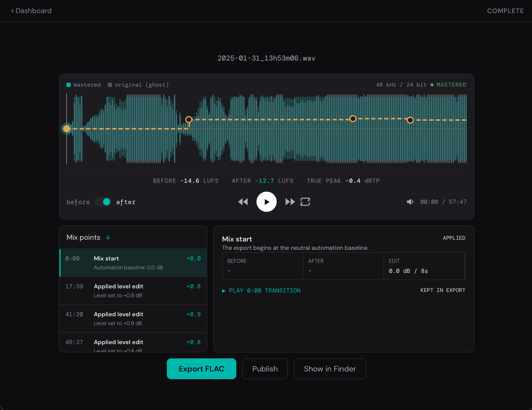Click the TRUE PEAK -0.4 dBTP reading
The width and height of the screenshot is (532, 410).
click(x=343, y=181)
